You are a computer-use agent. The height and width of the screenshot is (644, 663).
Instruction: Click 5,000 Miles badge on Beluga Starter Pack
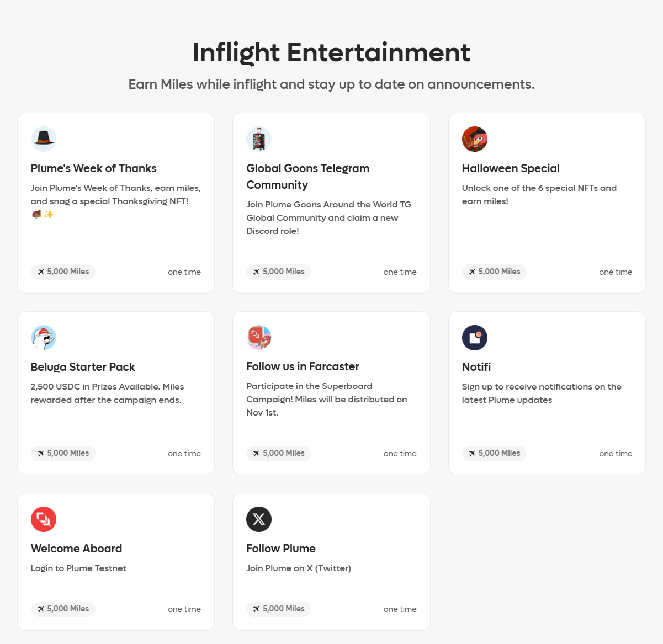[x=63, y=453]
